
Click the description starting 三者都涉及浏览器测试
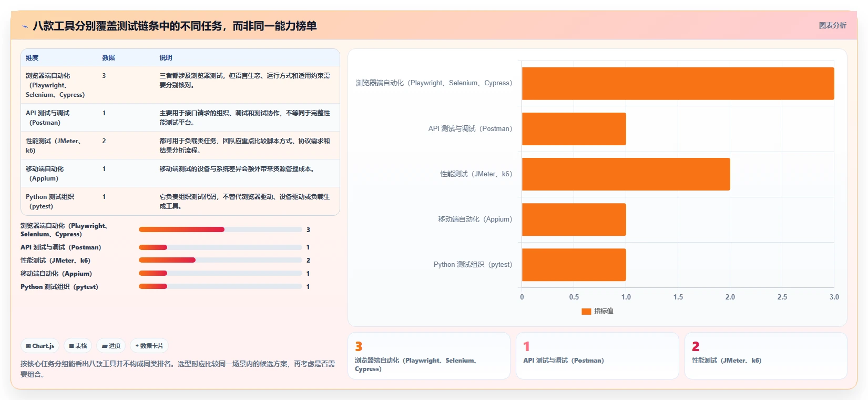(245, 81)
